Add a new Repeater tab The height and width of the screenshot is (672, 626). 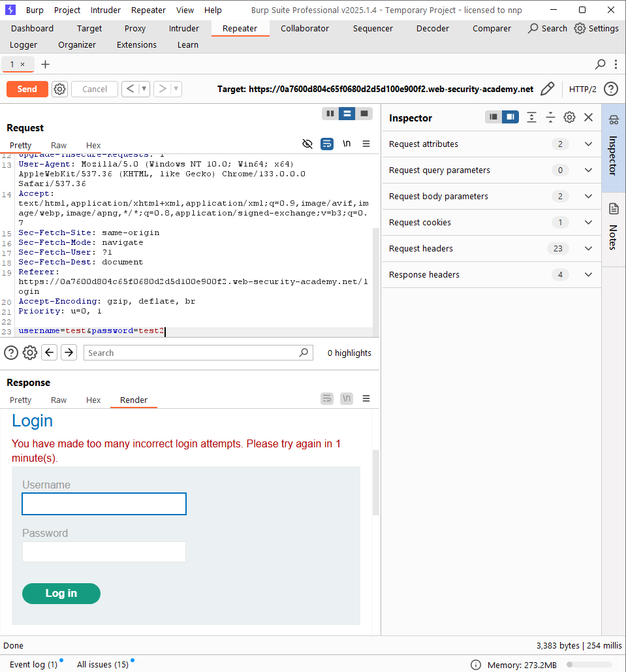(46, 64)
